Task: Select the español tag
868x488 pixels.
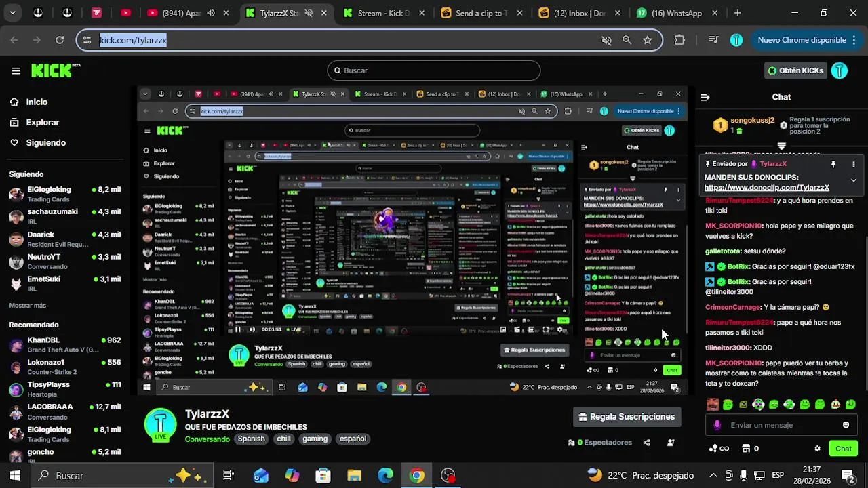Action: (x=353, y=439)
